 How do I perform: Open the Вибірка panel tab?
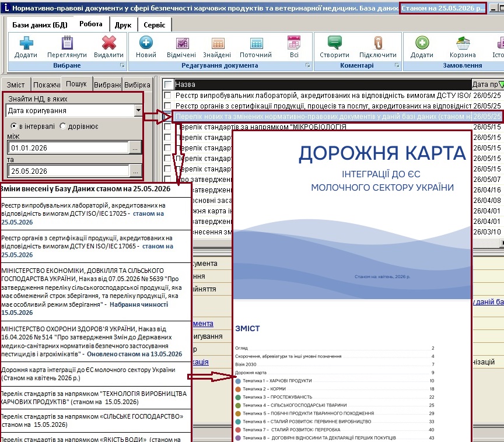click(x=138, y=85)
